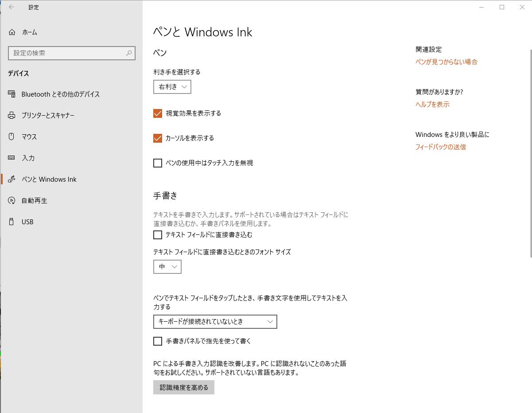The image size is (532, 413).
Task: Click the USB drive icon
Action: click(x=12, y=222)
